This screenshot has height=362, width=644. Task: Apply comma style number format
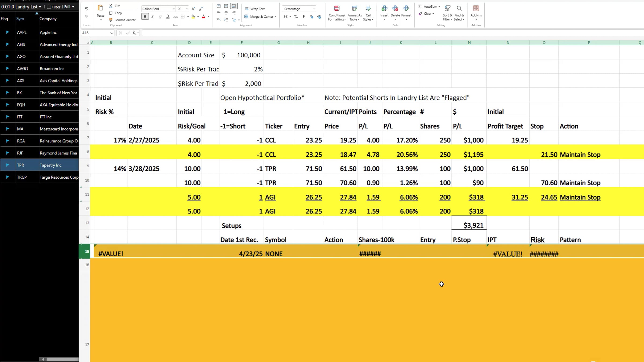tap(303, 17)
